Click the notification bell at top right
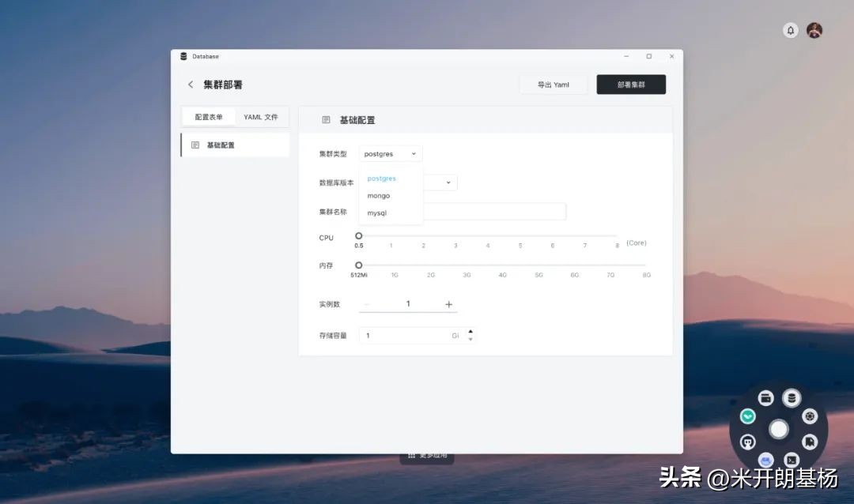This screenshot has height=504, width=854. (790, 30)
